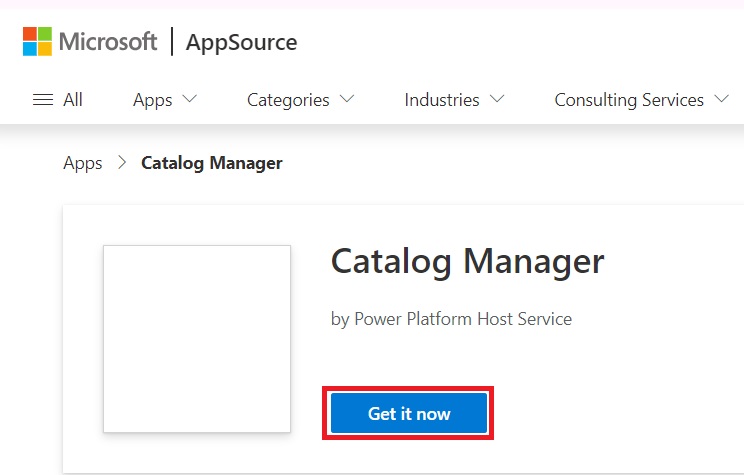Expand the chevron next to Industries

497,100
